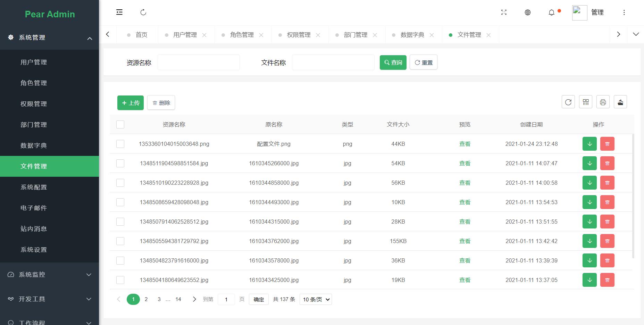
Task: Click the 重置 reset button
Action: point(424,62)
